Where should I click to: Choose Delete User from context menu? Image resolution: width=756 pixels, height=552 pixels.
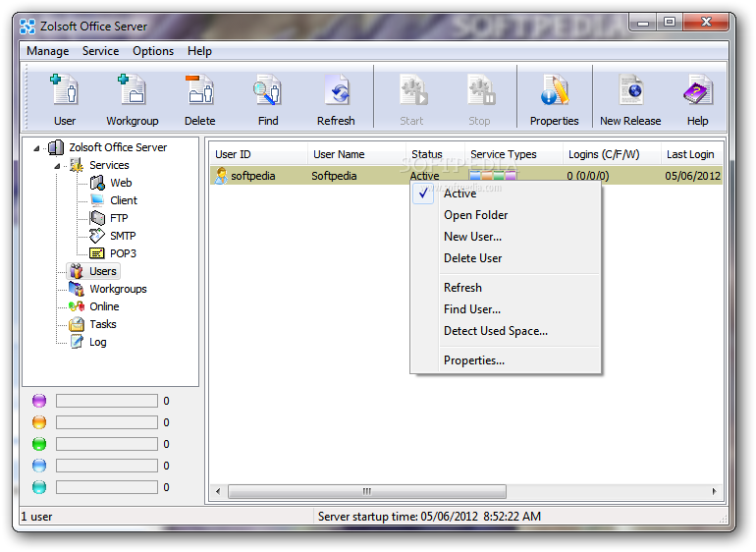pos(505,258)
